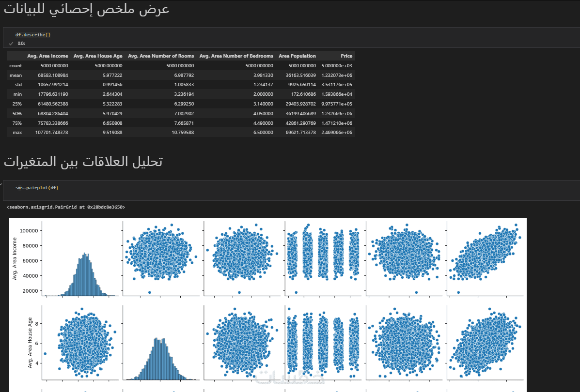
Task: Click the cell success checkmark icon beside 0.0s
Action: [x=11, y=44]
